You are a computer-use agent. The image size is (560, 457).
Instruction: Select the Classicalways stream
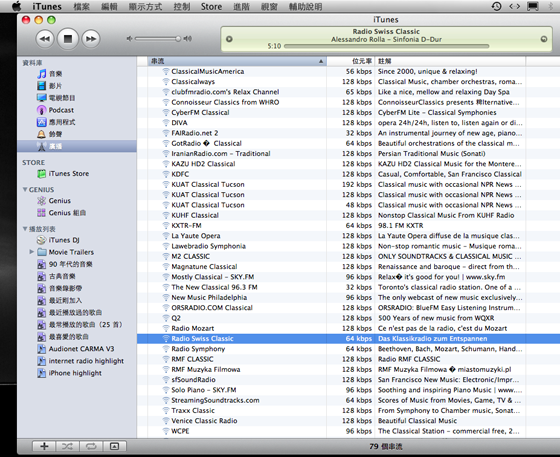(x=348, y=82)
